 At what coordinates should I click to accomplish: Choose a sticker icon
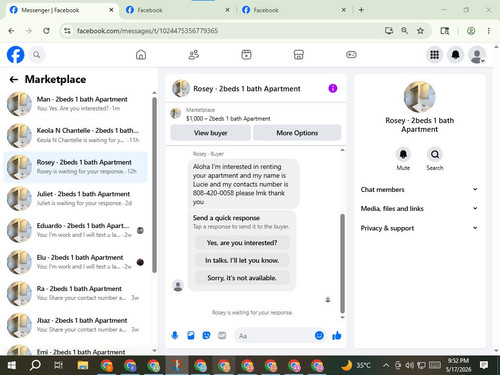coord(207,335)
